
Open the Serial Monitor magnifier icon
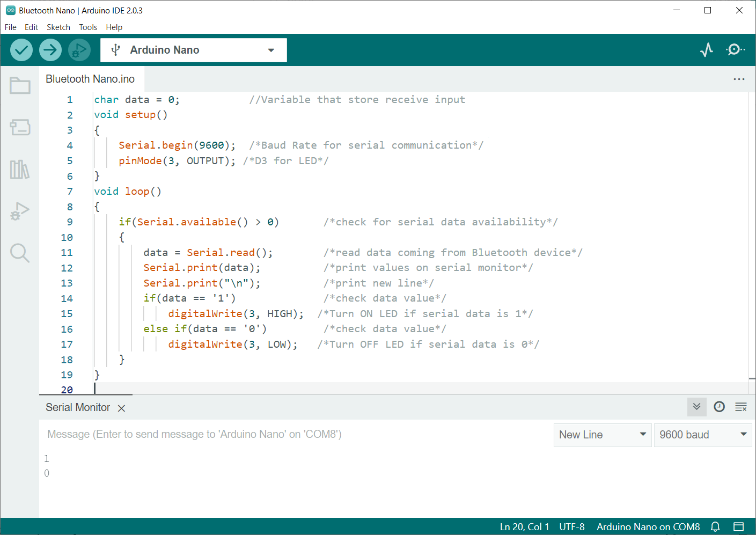[735, 50]
